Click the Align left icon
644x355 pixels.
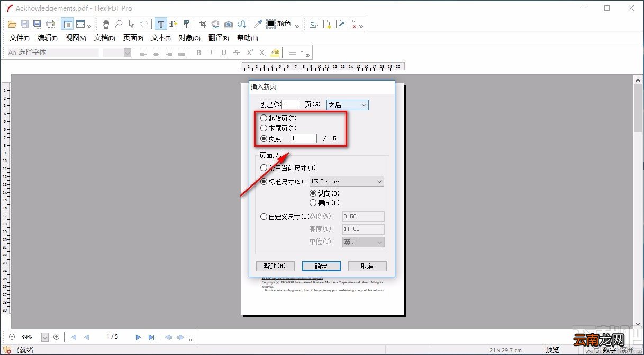tap(143, 52)
